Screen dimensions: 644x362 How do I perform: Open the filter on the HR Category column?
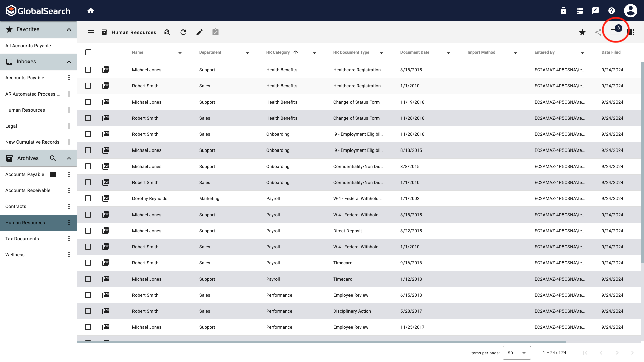tap(314, 52)
